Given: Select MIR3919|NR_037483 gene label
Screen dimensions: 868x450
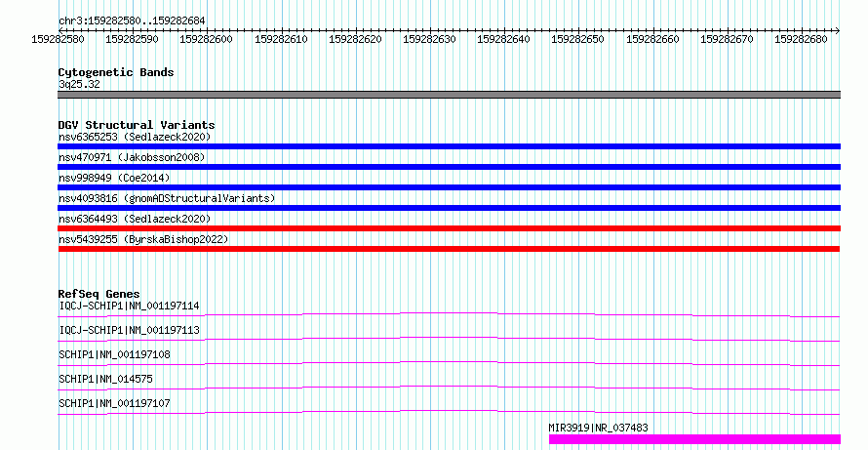Looking at the screenshot, I should (599, 428).
